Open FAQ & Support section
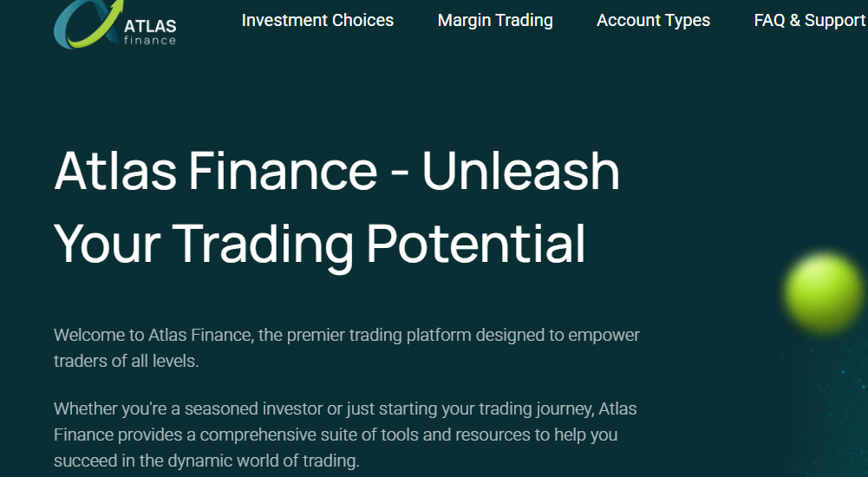Image resolution: width=868 pixels, height=477 pixels. [809, 20]
